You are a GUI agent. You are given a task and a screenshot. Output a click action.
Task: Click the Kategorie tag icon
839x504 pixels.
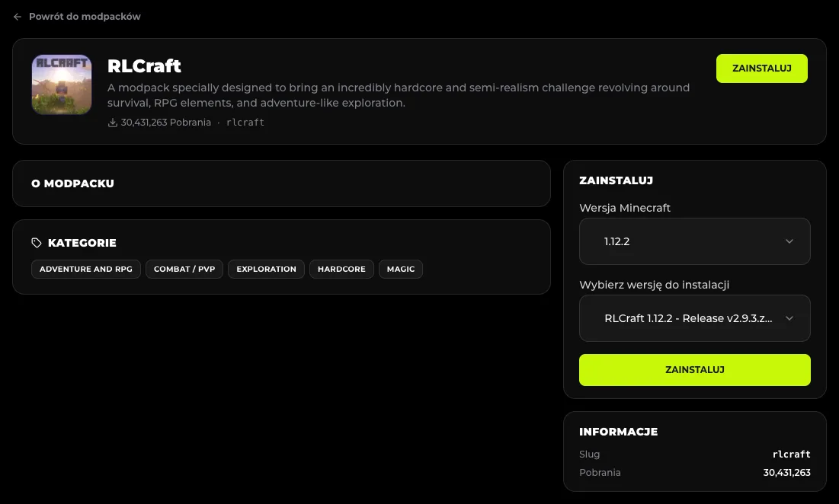tap(37, 243)
